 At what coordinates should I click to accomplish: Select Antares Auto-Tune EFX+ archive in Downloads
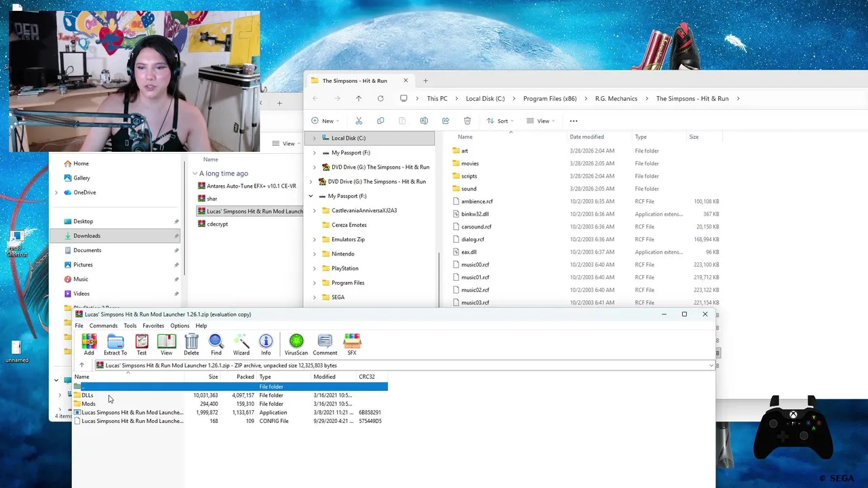coord(251,185)
